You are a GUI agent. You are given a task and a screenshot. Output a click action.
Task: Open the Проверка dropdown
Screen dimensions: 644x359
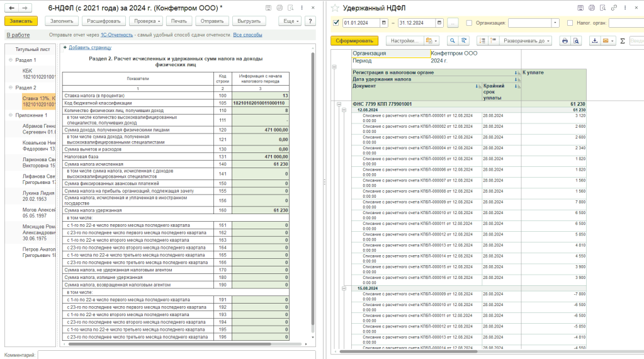pos(145,21)
